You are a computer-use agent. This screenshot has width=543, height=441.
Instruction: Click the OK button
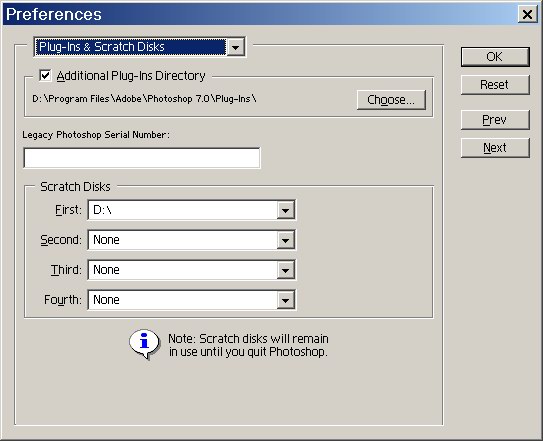[x=495, y=57]
